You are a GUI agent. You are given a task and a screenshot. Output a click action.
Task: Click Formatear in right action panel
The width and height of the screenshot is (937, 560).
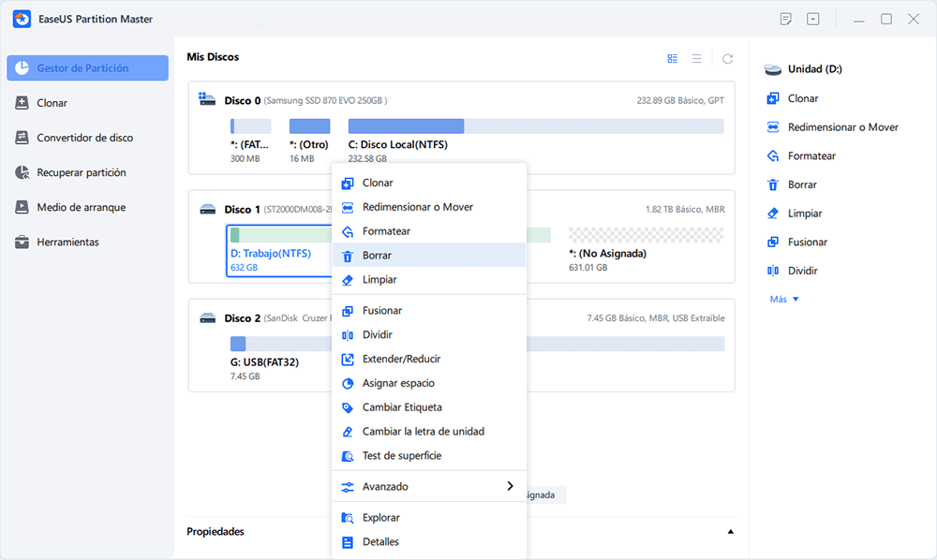(801, 155)
